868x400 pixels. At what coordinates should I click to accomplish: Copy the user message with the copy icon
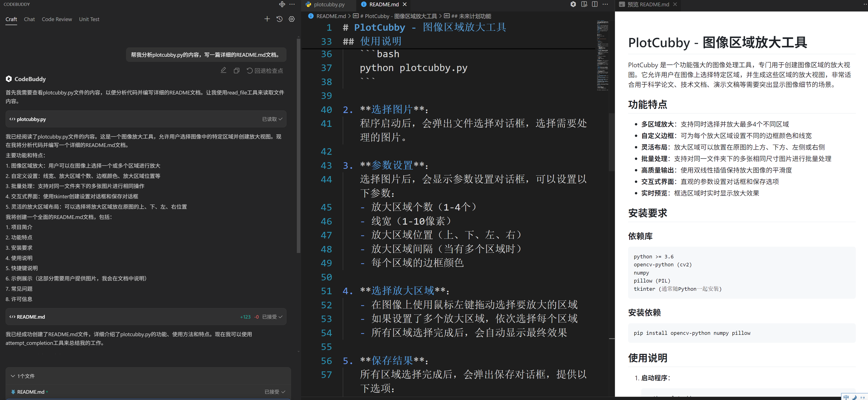[x=237, y=71]
